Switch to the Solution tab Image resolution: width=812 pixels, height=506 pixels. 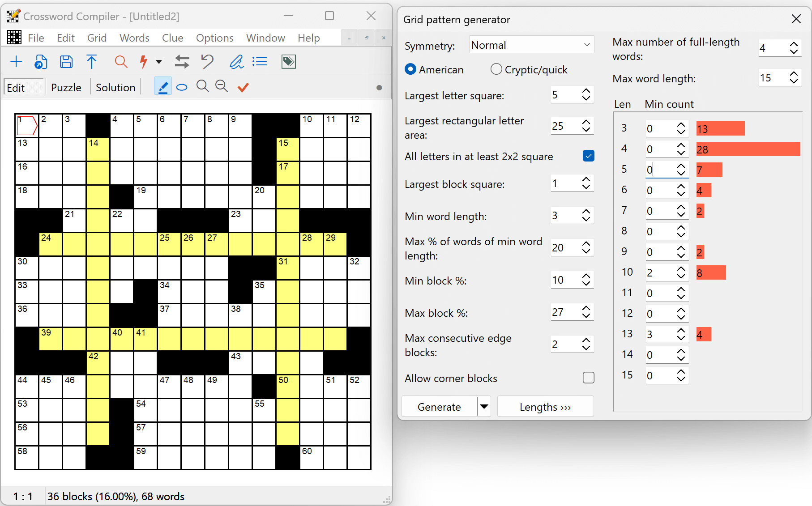coord(115,88)
